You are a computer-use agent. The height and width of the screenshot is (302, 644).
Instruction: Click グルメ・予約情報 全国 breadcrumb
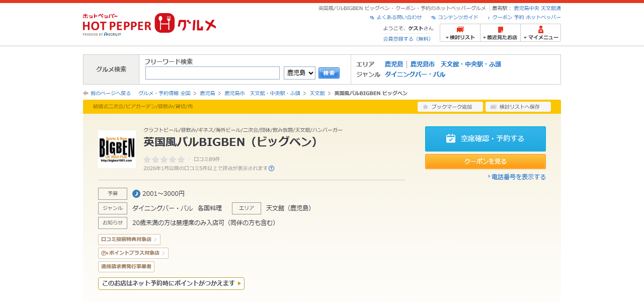(x=165, y=93)
